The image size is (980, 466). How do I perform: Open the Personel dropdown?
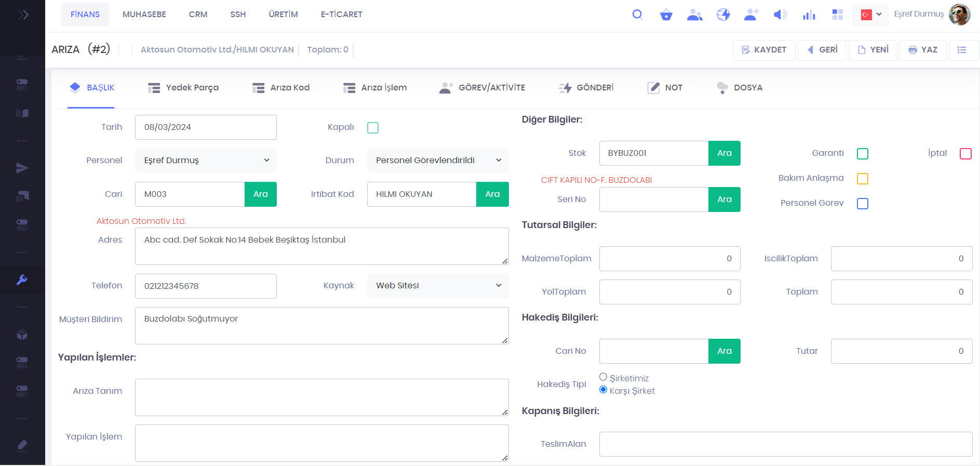coord(206,161)
